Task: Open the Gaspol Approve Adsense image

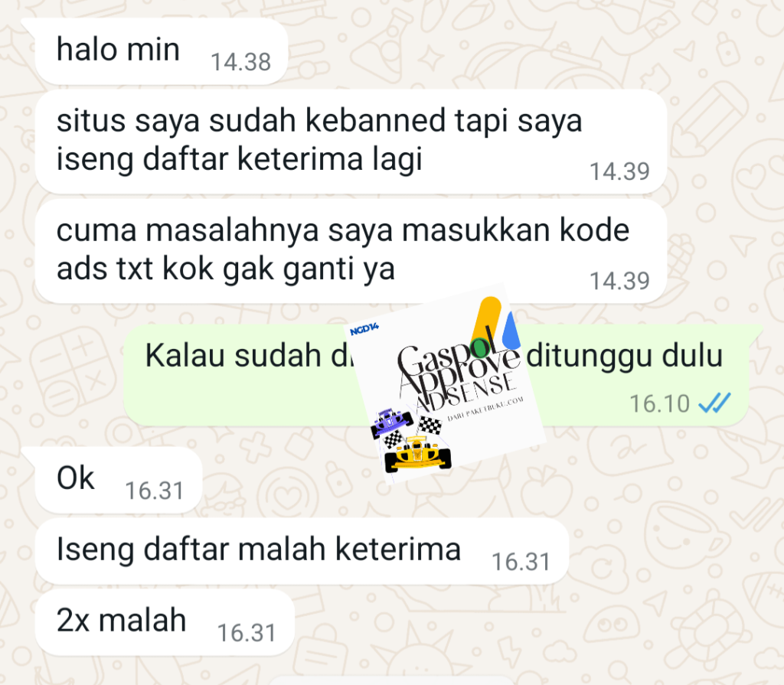Action: [x=444, y=385]
